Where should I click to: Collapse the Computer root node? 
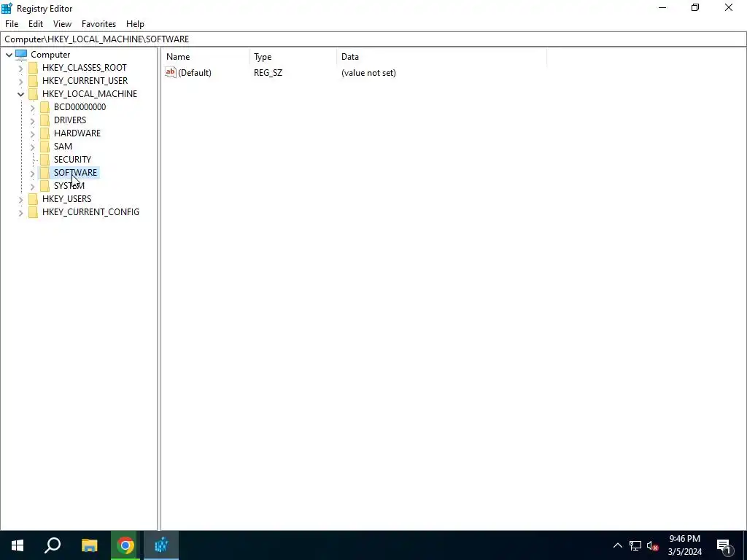pos(9,55)
